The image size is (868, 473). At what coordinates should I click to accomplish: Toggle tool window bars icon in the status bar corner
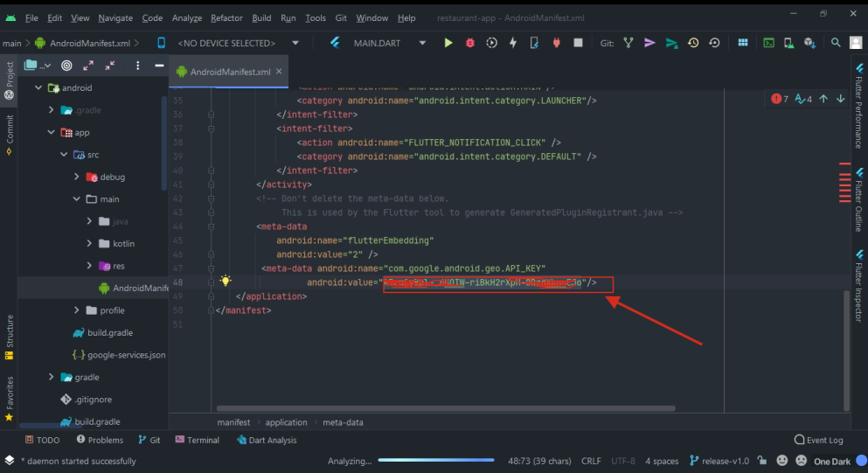[x=10, y=460]
